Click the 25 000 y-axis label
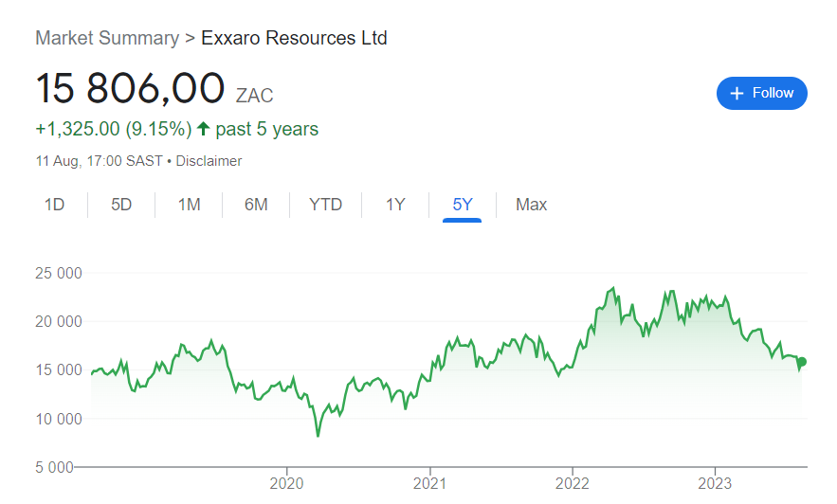Image resolution: width=837 pixels, height=504 pixels. (x=59, y=274)
